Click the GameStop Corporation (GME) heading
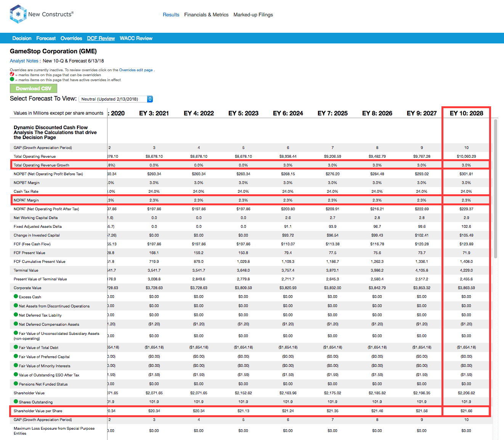Screen dimensions: 504x440 point(53,51)
